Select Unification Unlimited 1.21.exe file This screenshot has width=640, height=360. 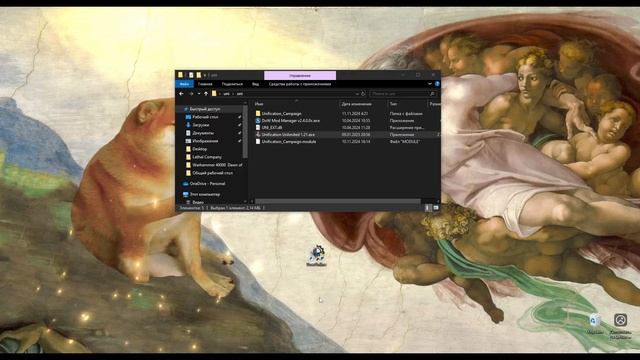coord(288,135)
